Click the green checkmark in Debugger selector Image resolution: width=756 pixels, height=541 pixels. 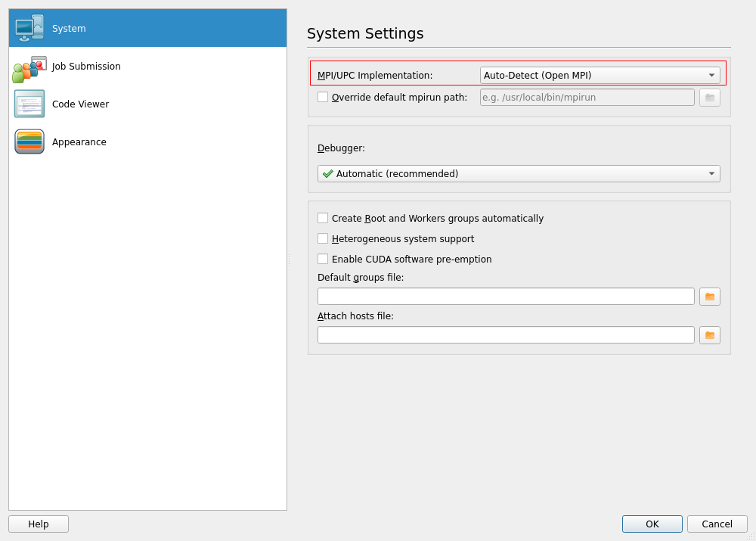click(327, 173)
